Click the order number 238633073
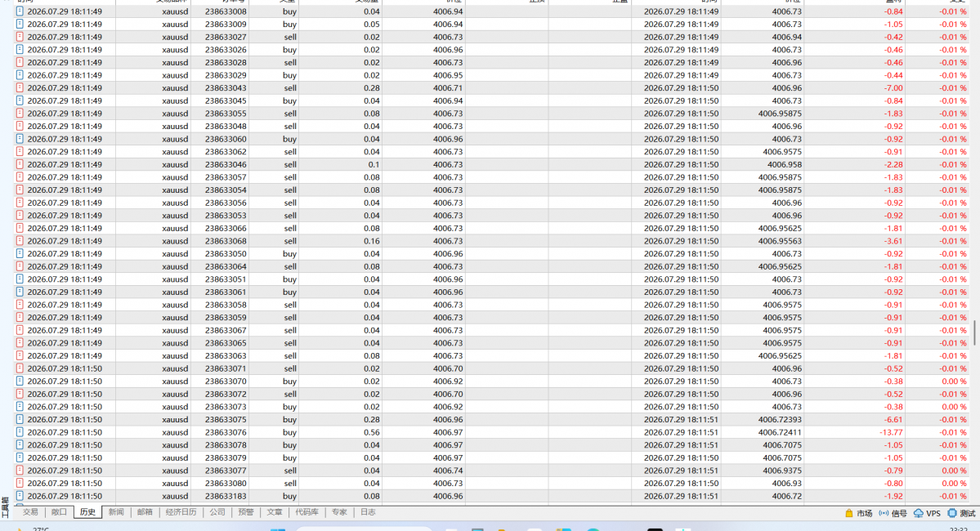Viewport: 980px width, 531px height. tap(226, 407)
